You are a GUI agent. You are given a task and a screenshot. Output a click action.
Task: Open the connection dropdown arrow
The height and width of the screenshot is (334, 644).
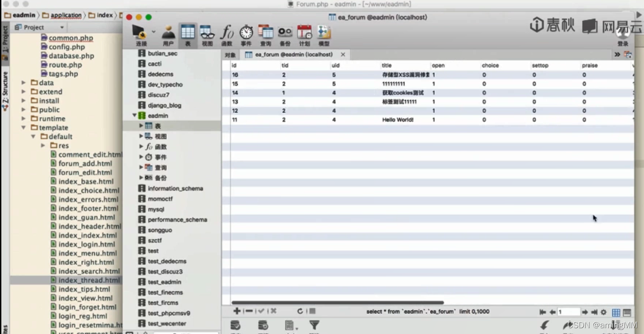pos(153,32)
